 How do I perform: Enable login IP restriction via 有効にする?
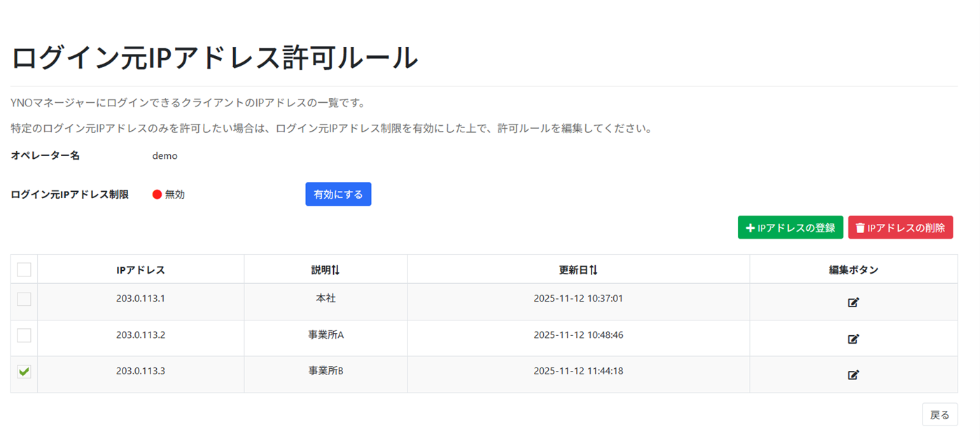pos(338,194)
